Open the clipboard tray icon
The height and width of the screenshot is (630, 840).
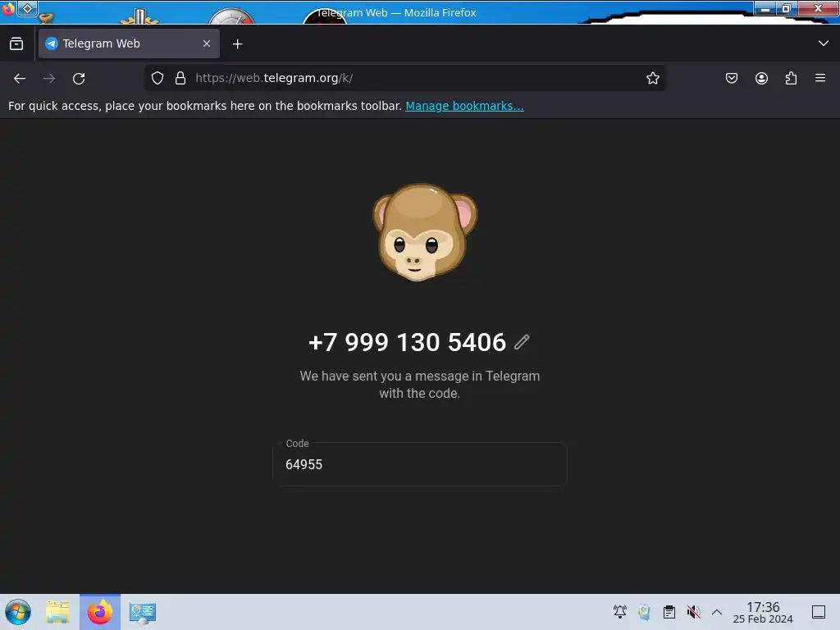(669, 612)
